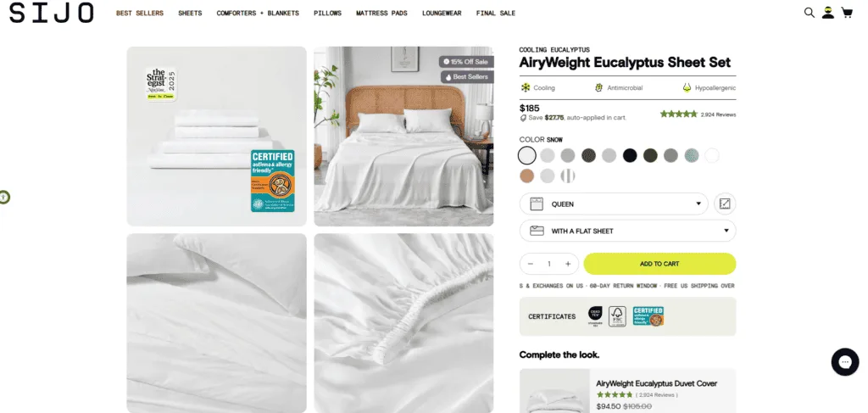Open the size guide icon beside Queen
Image resolution: width=868 pixels, height=413 pixels.
(x=725, y=204)
